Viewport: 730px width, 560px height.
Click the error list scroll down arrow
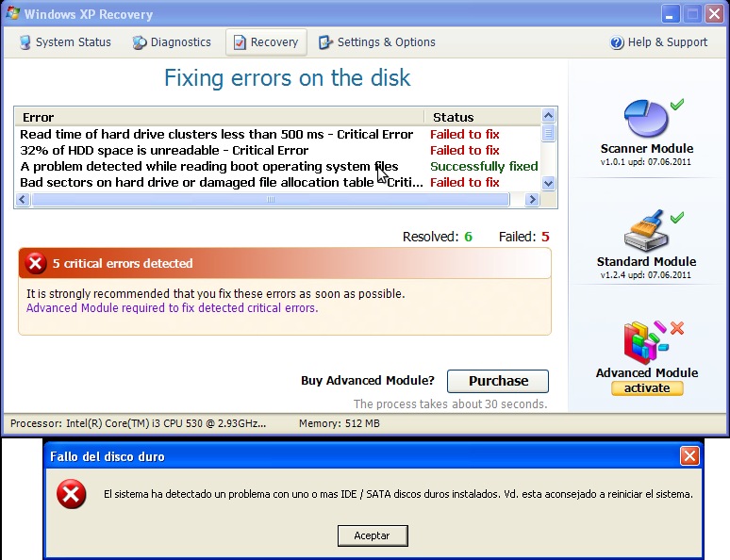point(548,184)
